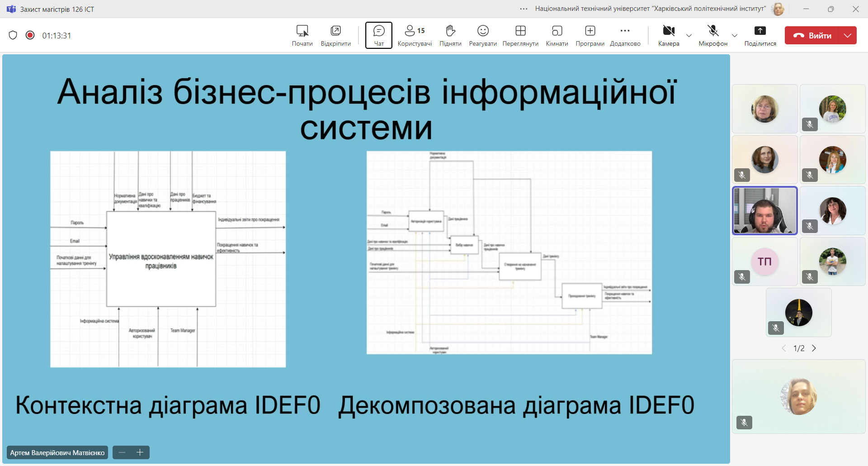Viewport: 868px width, 466px height.
Task: Expand microphone options dropdown arrow
Action: pos(735,36)
